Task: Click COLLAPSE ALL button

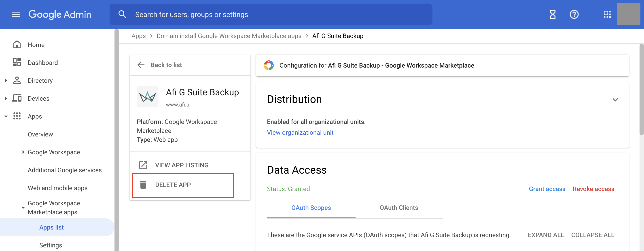Action: pos(593,235)
